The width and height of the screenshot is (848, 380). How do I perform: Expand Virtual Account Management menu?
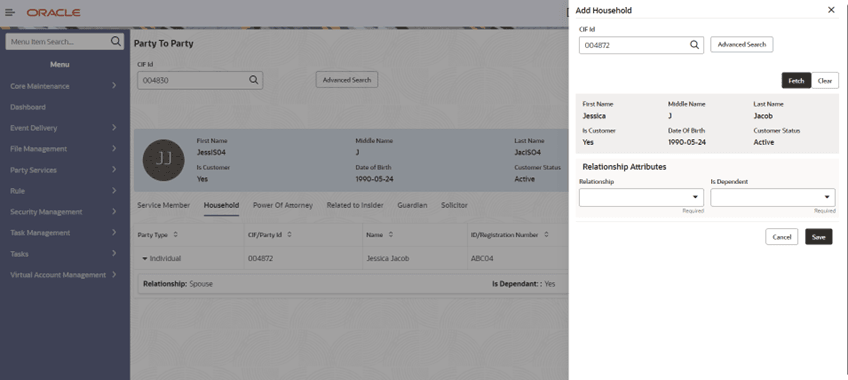coord(63,275)
